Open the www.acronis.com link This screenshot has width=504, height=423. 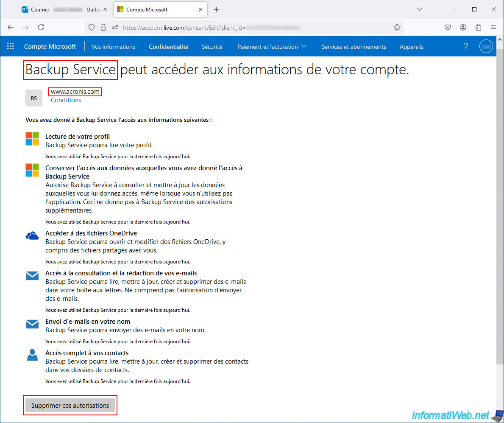click(x=75, y=92)
